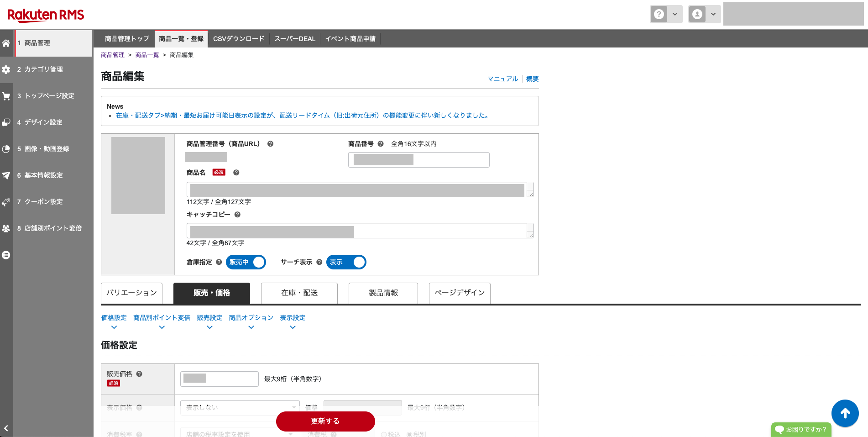Open the スーパーDEAL menu item

point(294,39)
